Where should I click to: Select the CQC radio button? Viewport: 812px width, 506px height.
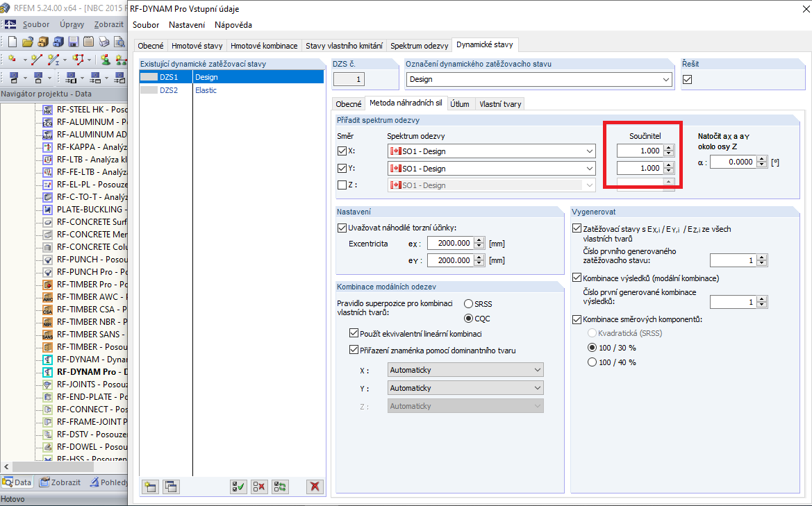469,318
